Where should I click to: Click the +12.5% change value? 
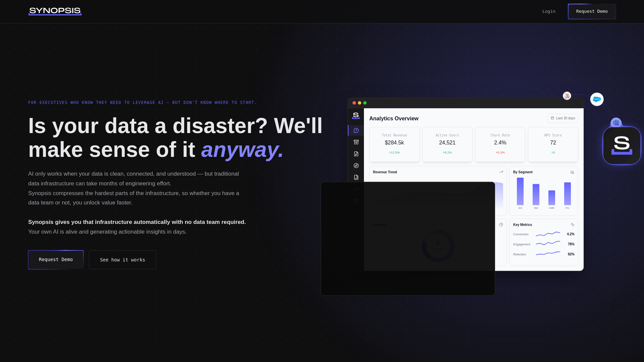click(394, 153)
